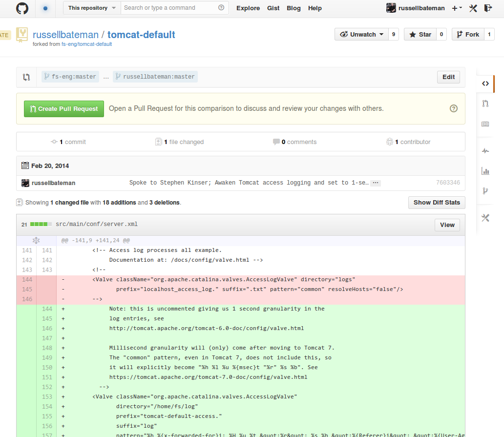Click the hunk header @@ -141,9 +141,24 @@
The width and height of the screenshot is (504, 437).
click(x=95, y=240)
